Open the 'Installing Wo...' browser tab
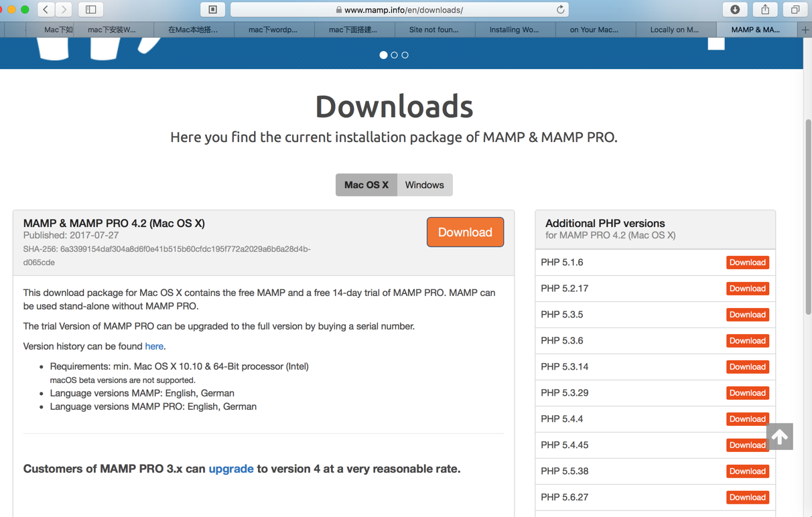 pyautogui.click(x=515, y=29)
